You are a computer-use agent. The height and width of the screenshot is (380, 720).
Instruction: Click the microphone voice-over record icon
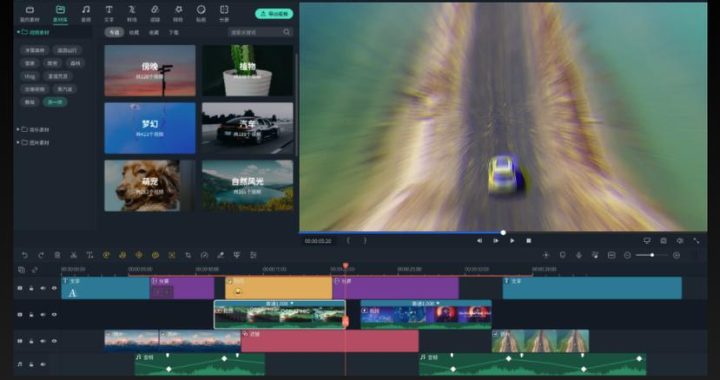pos(579,255)
